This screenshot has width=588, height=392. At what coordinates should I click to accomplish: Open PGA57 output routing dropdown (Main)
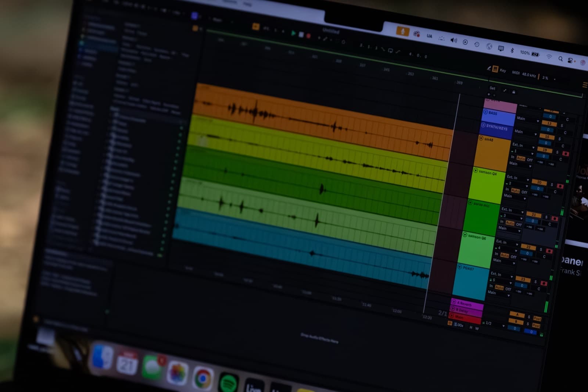(x=499, y=293)
